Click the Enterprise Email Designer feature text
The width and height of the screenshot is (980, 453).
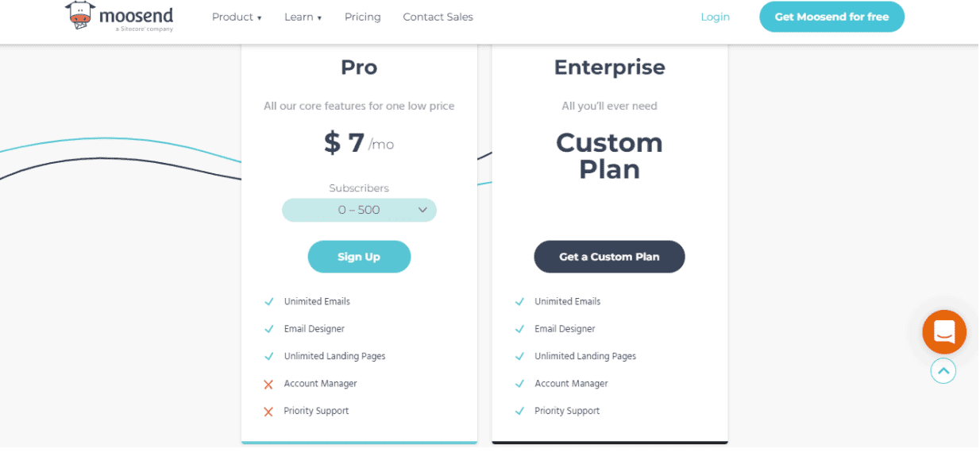(565, 329)
